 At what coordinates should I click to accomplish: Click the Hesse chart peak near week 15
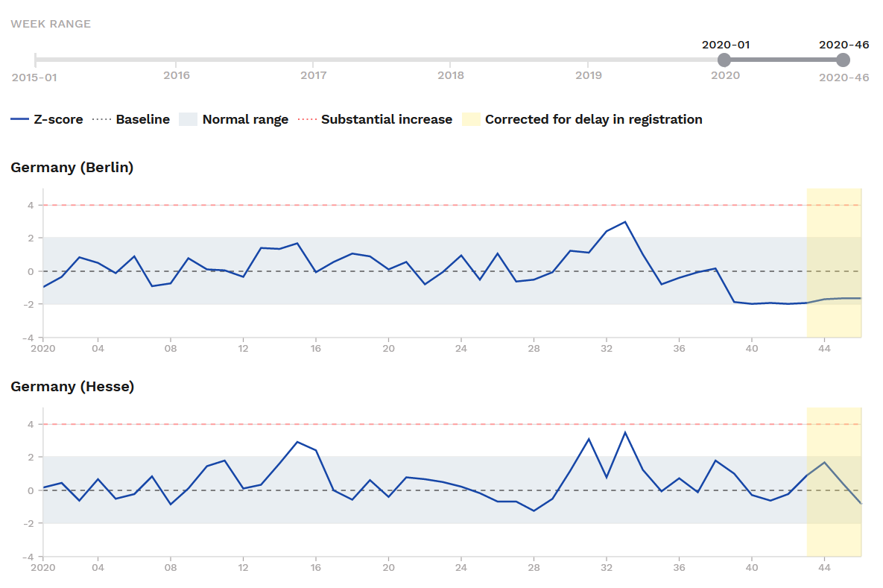tap(297, 442)
